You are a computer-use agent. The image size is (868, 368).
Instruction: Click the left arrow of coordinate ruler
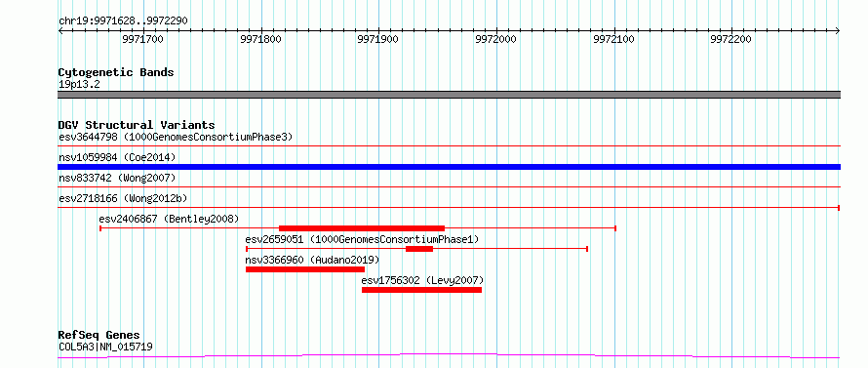(60, 31)
